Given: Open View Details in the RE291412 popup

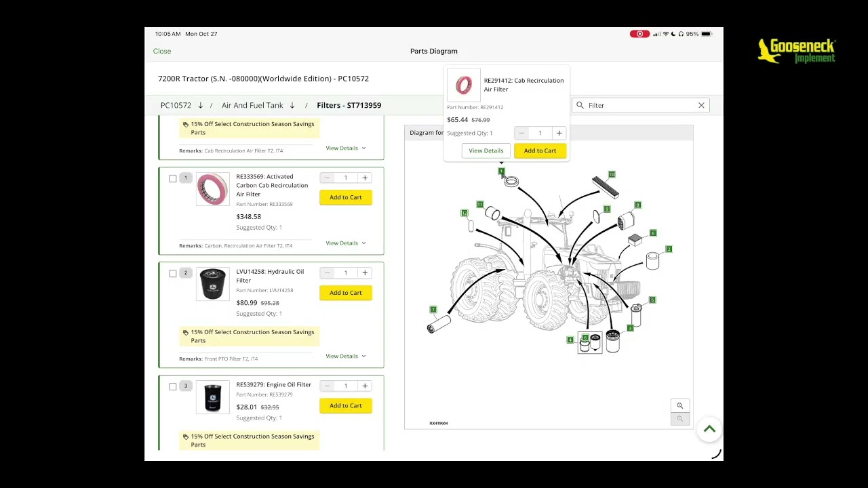Looking at the screenshot, I should [486, 150].
